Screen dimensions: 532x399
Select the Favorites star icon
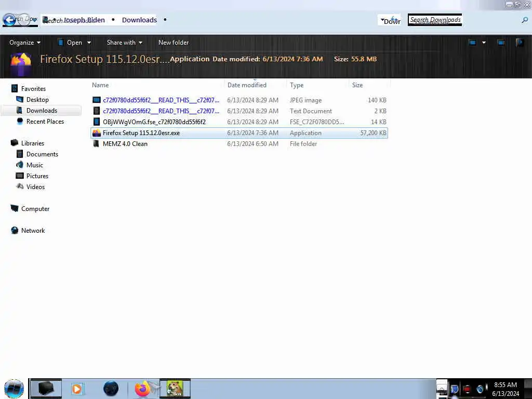pyautogui.click(x=14, y=88)
